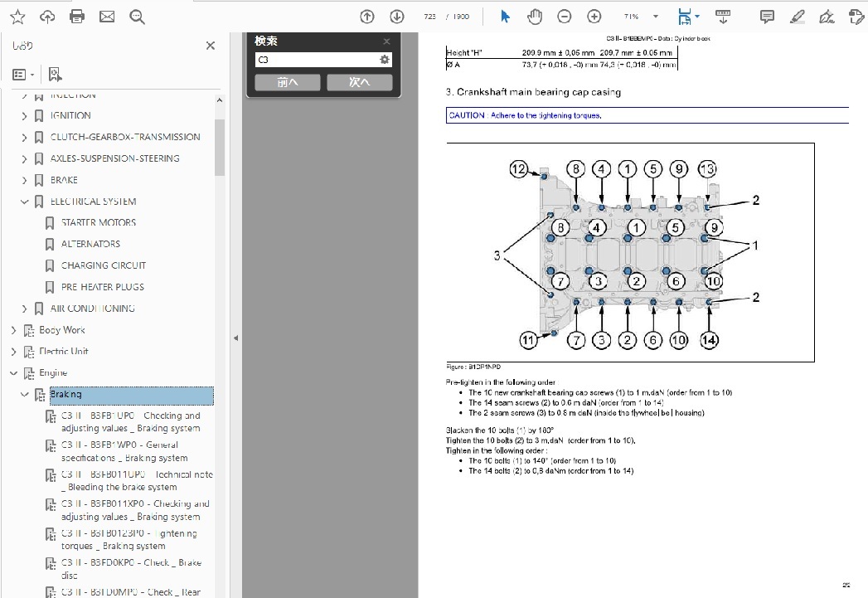Close the search popup

(386, 41)
